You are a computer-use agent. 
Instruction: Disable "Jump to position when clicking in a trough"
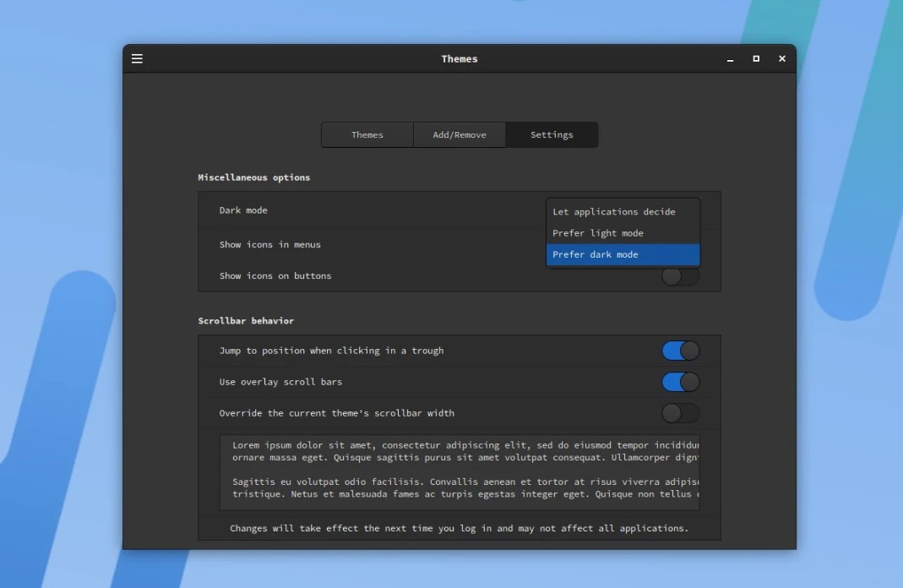coord(681,351)
